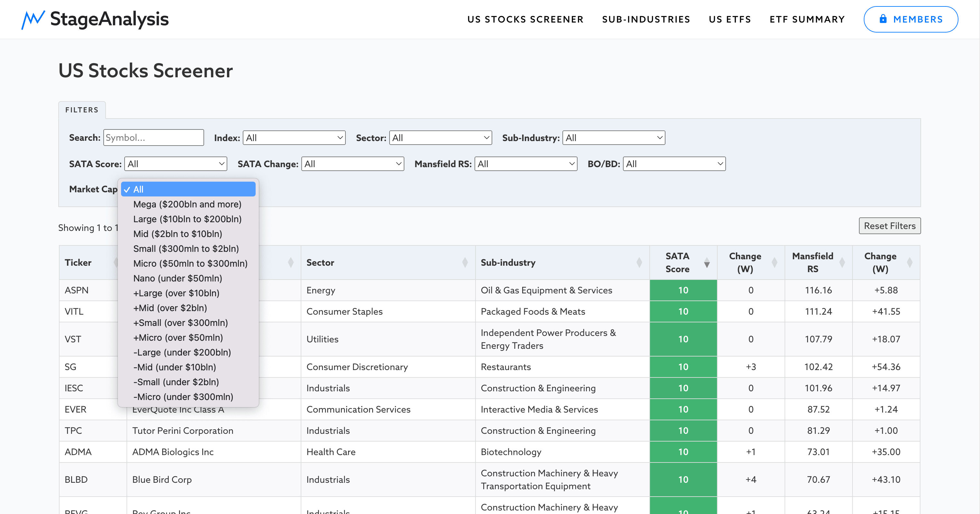
Task: Open the BO/BD filter dropdown
Action: tap(674, 164)
